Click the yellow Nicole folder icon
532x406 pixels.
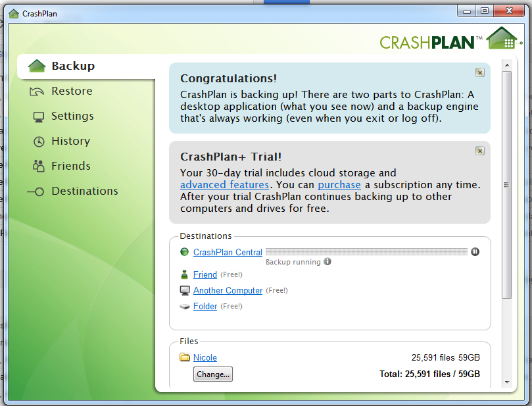point(185,357)
